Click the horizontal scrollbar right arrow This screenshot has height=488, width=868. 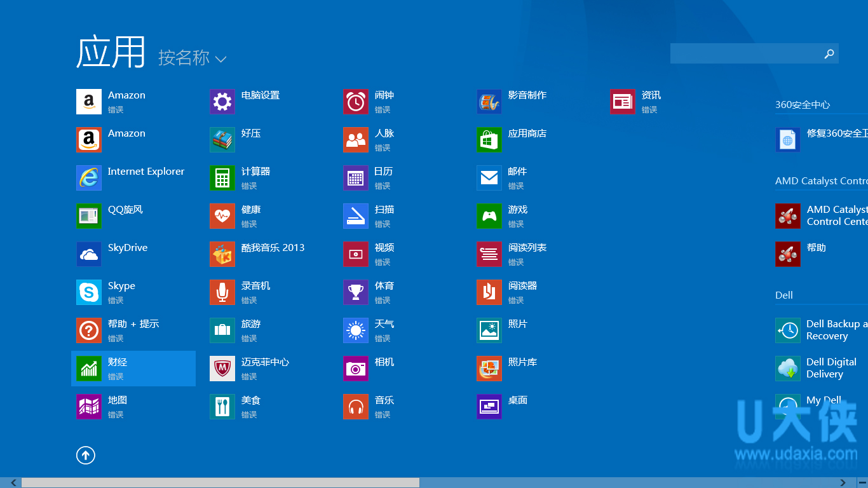pos(843,483)
